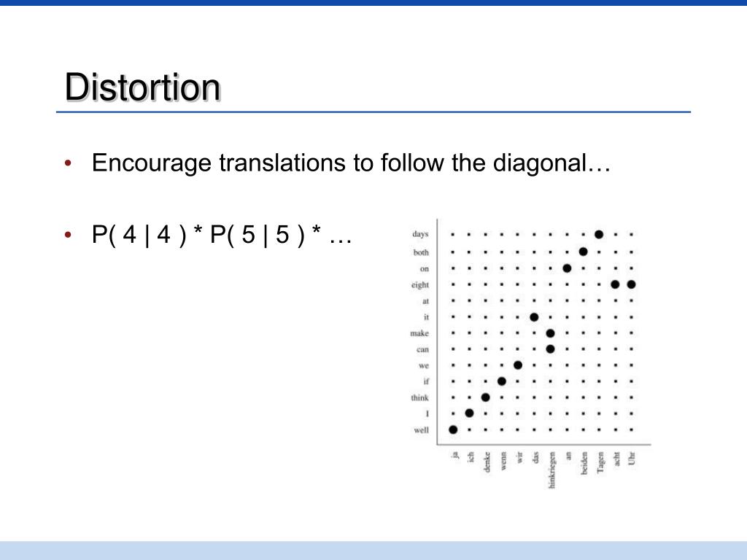Click the large dot in the "if" row
This screenshot has height=560, width=747.
point(502,381)
